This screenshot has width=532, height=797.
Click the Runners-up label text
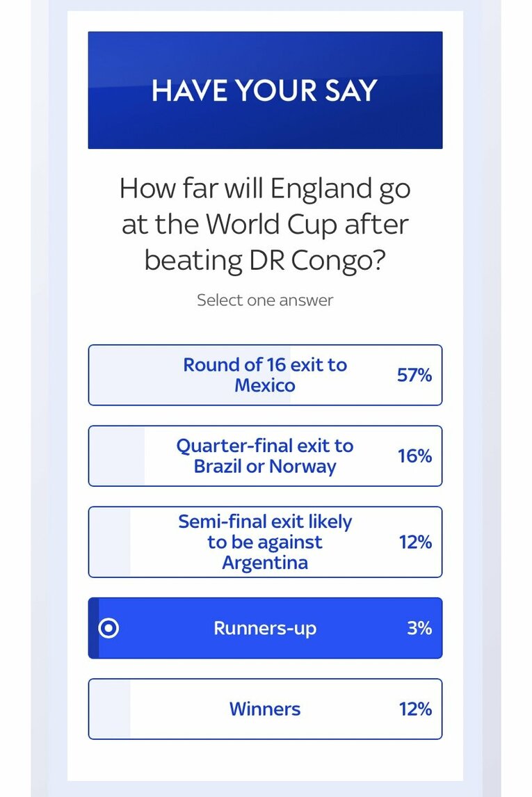click(x=265, y=628)
